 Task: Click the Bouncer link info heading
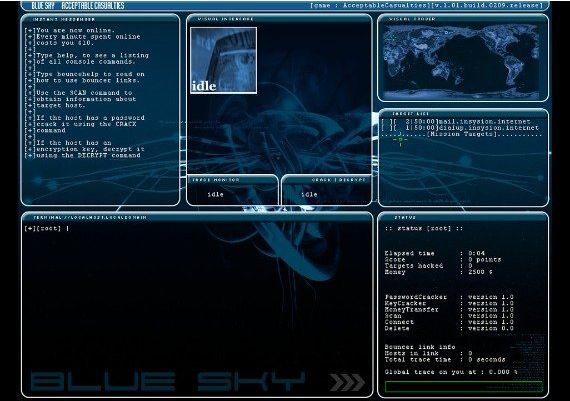pyautogui.click(x=420, y=347)
